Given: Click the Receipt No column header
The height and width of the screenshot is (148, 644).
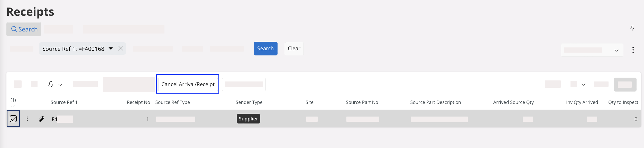Looking at the screenshot, I should point(138,102).
